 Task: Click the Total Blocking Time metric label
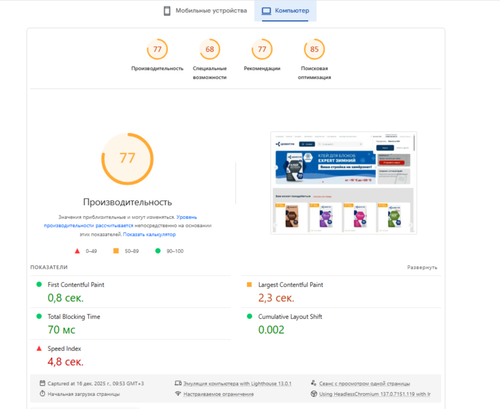point(74,317)
